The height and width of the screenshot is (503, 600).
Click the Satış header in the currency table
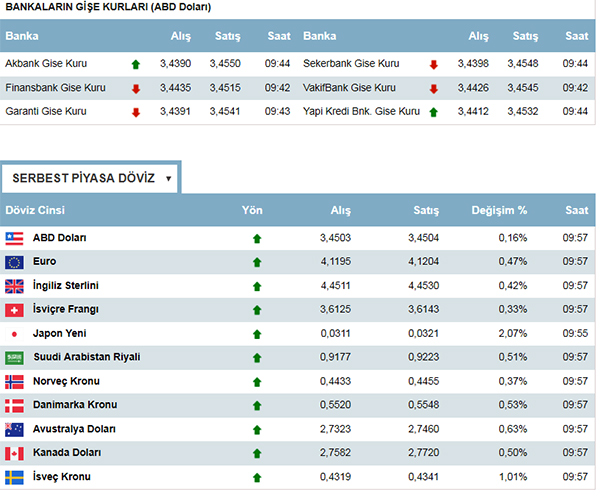(426, 211)
